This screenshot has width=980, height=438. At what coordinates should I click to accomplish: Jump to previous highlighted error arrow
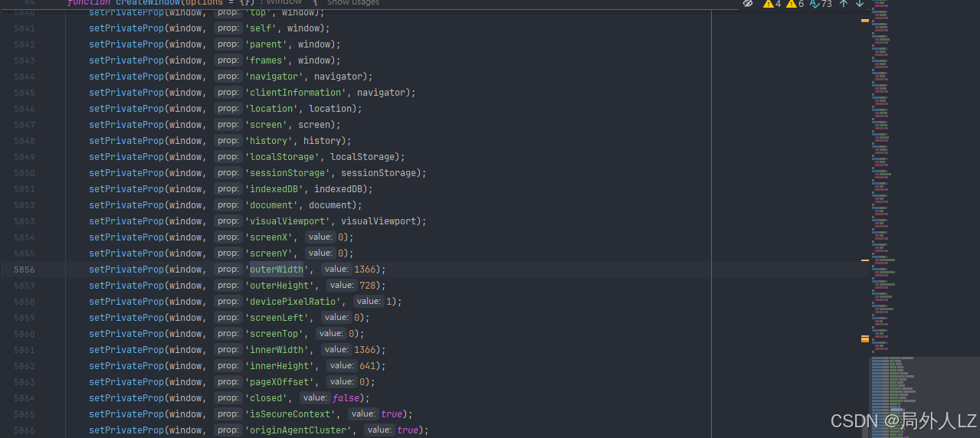[844, 4]
